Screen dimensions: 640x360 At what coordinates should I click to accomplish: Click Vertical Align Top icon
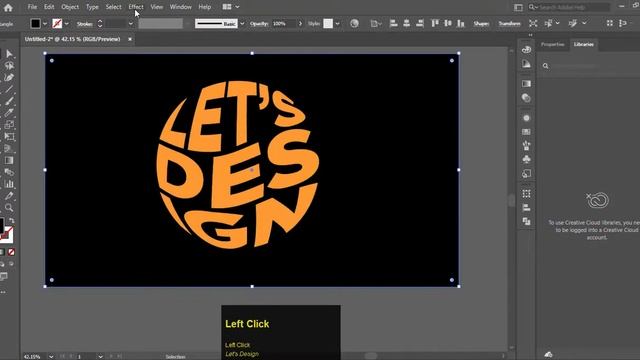click(435, 23)
